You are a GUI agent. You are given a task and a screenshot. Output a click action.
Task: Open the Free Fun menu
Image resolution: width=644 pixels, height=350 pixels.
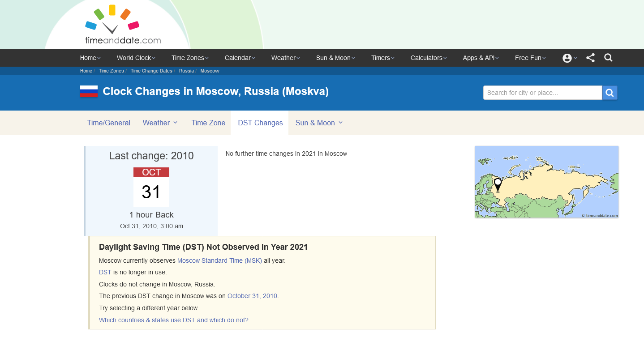[531, 58]
